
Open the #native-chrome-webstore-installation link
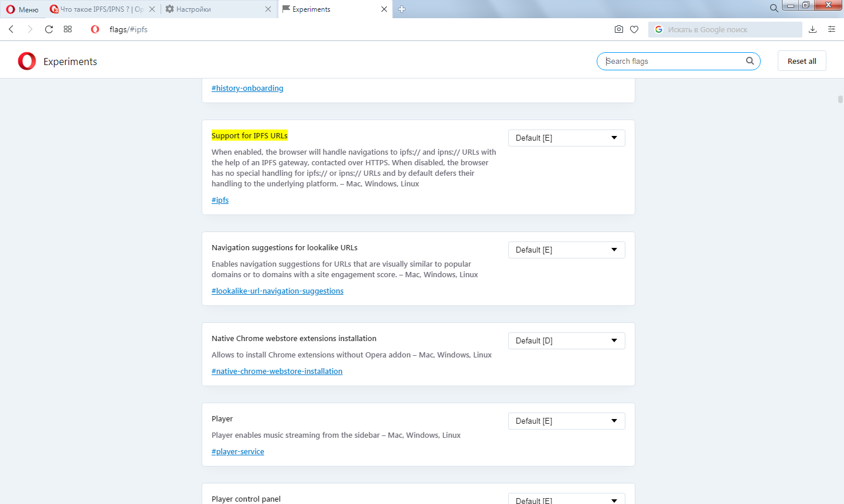[x=277, y=372]
